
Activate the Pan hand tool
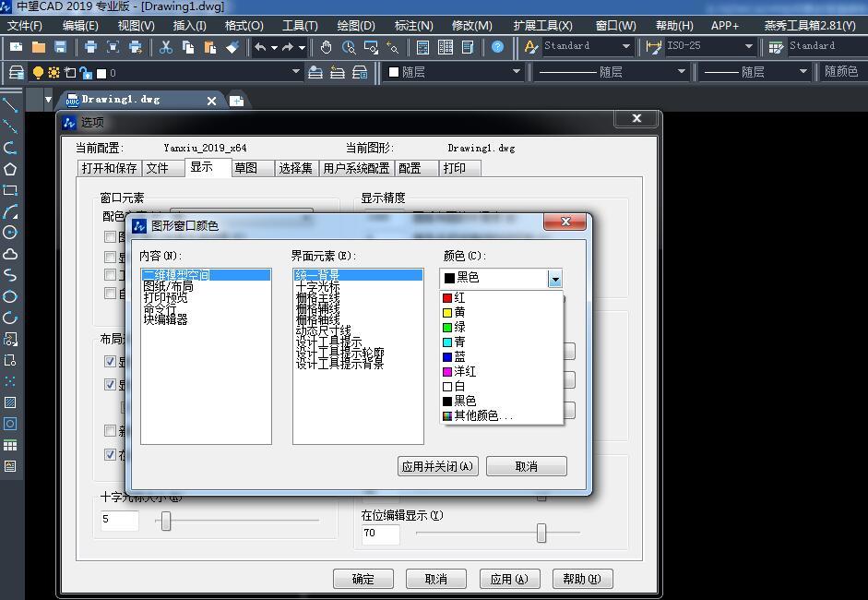[326, 48]
